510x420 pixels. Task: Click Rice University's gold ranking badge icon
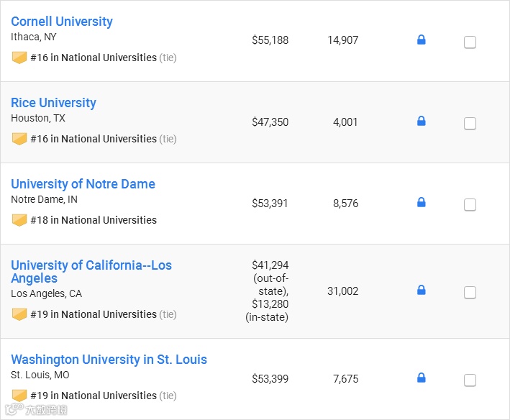tap(19, 139)
